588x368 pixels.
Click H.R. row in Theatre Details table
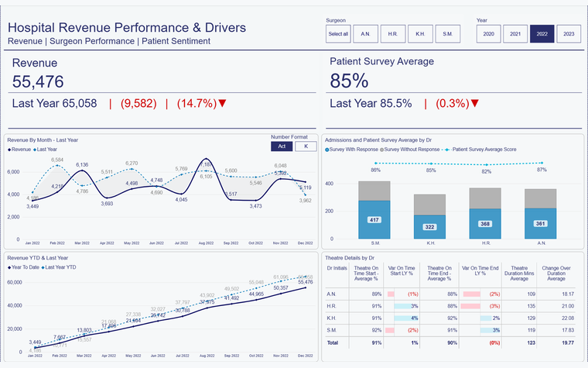click(x=450, y=306)
